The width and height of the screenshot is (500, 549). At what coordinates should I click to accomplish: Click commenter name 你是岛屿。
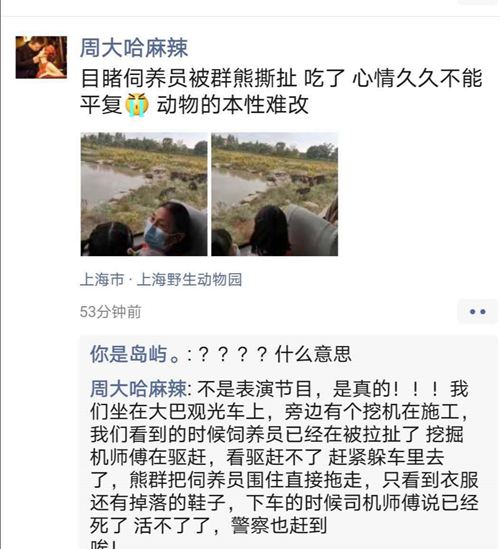[x=135, y=354]
